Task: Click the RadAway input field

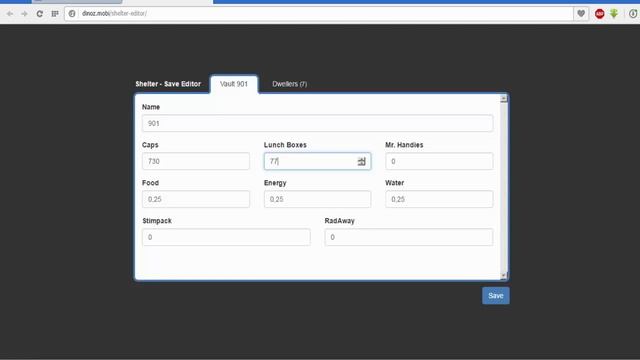Action: point(409,237)
